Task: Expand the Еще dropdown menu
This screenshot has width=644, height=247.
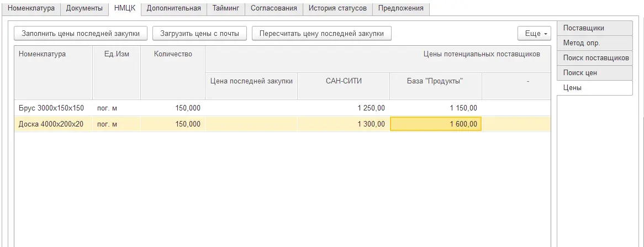Action: coord(534,34)
